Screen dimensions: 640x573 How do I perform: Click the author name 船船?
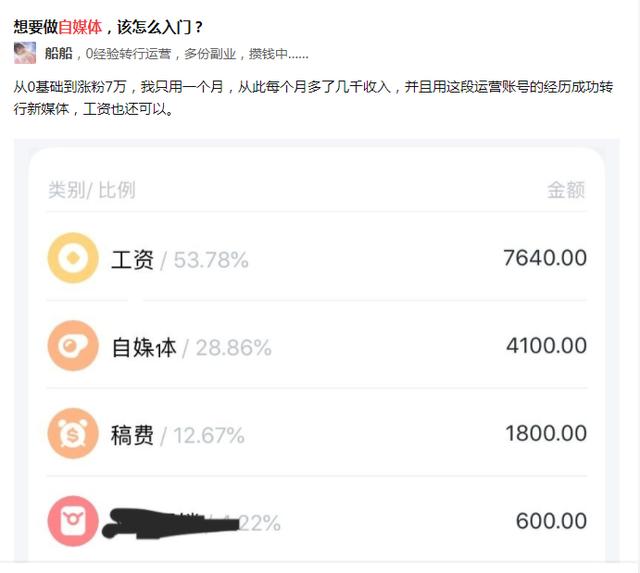(x=58, y=53)
